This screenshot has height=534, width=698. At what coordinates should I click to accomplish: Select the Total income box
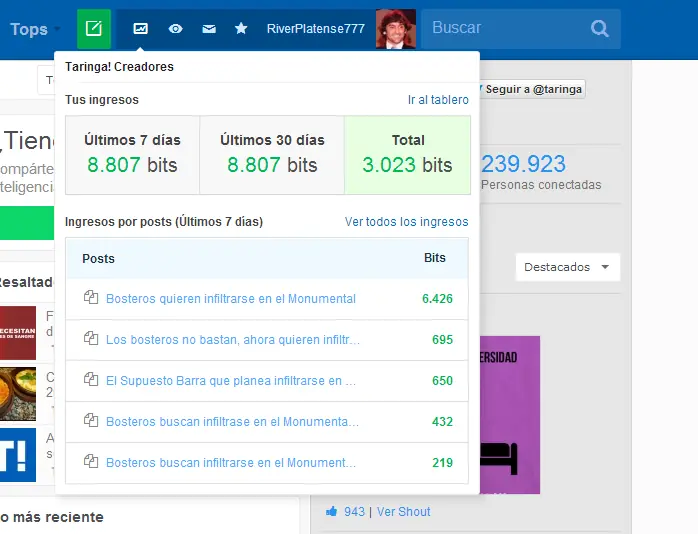(x=407, y=155)
